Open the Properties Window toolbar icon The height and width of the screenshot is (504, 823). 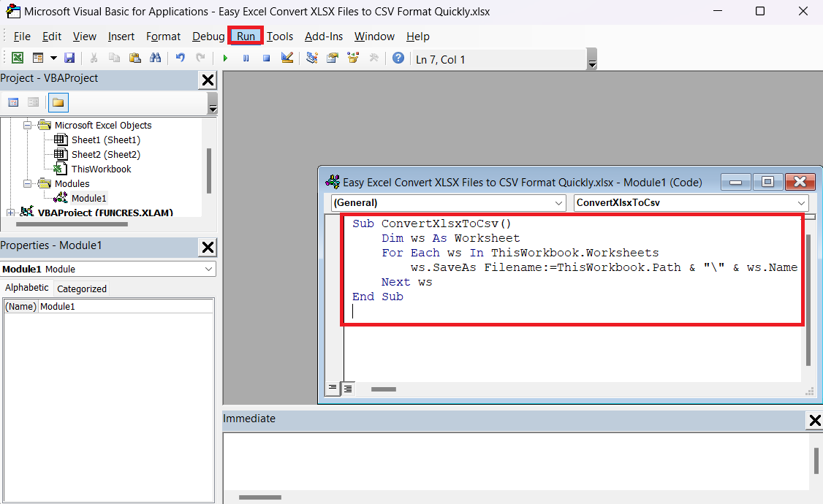(333, 58)
